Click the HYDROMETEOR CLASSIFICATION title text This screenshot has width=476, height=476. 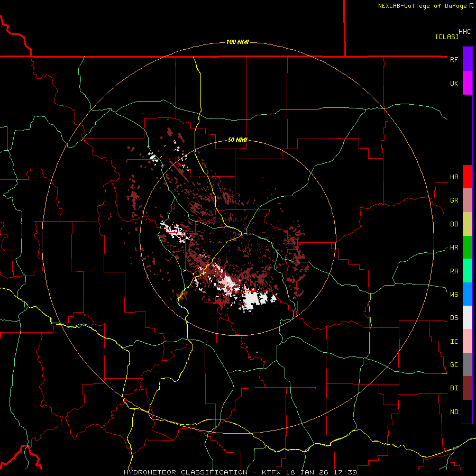186,472
